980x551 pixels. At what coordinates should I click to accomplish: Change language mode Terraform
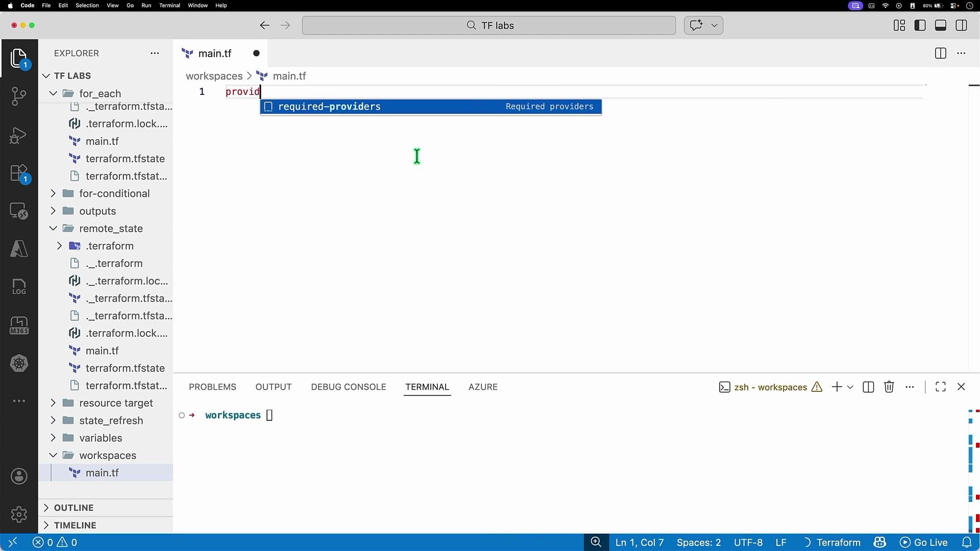[838, 542]
